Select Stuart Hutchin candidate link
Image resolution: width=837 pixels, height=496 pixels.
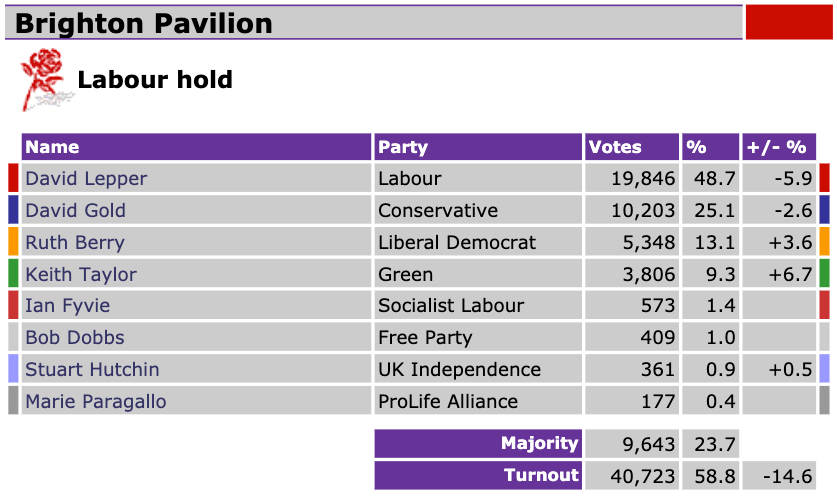pos(92,370)
